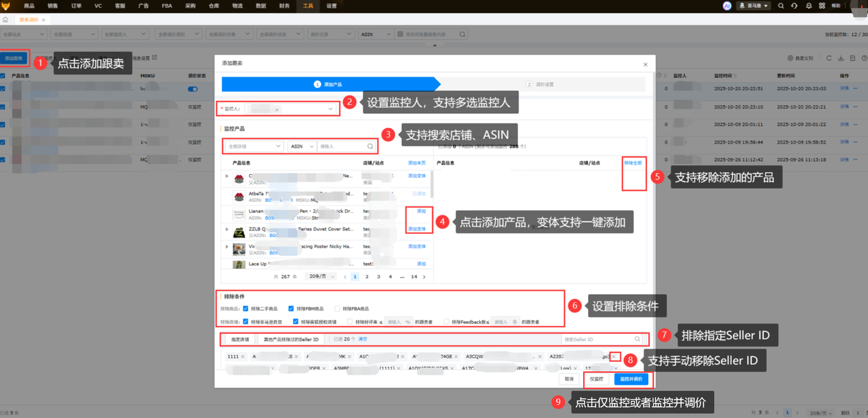Toggle the 排除赛狐授权店铺 checkbox
The height and width of the screenshot is (418, 868).
(x=295, y=322)
